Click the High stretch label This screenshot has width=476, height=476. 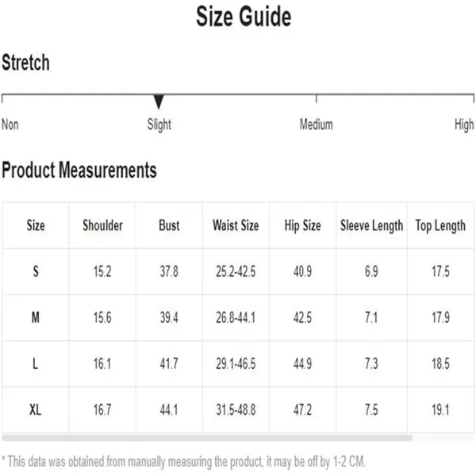click(464, 125)
